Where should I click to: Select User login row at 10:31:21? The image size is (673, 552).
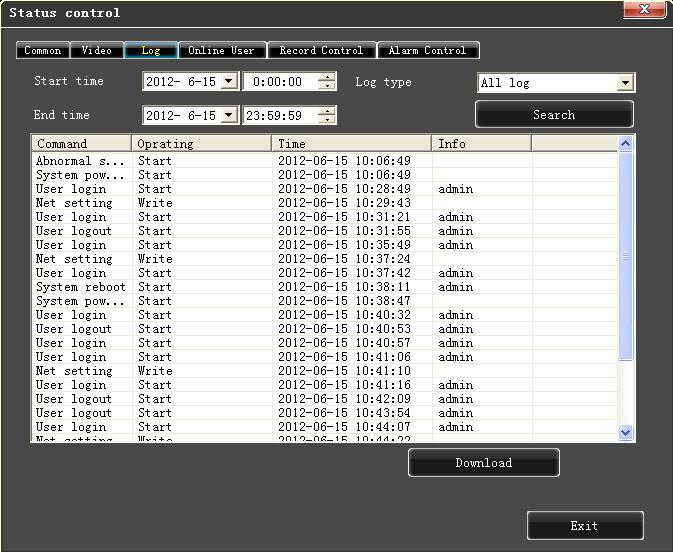[x=324, y=217]
